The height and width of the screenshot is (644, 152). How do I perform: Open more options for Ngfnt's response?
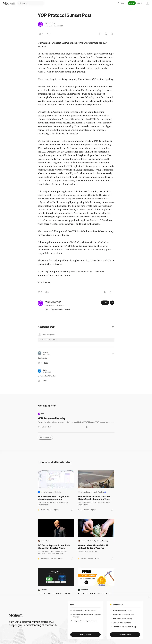pos(112,371)
